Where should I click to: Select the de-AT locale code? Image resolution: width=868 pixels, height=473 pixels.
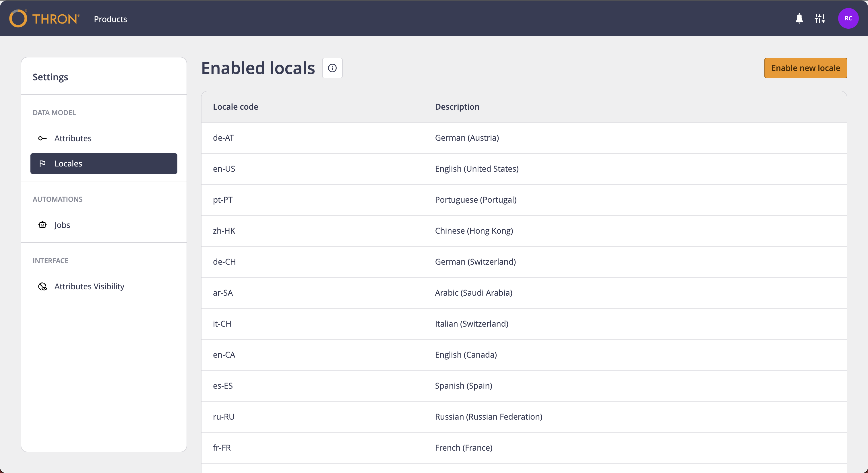pos(223,138)
